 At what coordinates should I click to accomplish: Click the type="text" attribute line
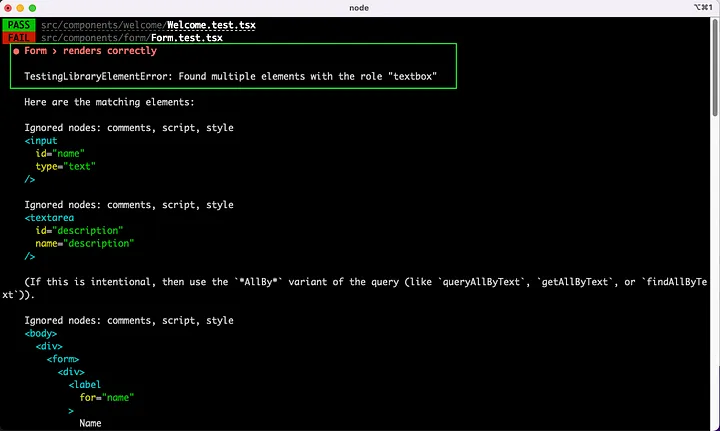tap(66, 166)
